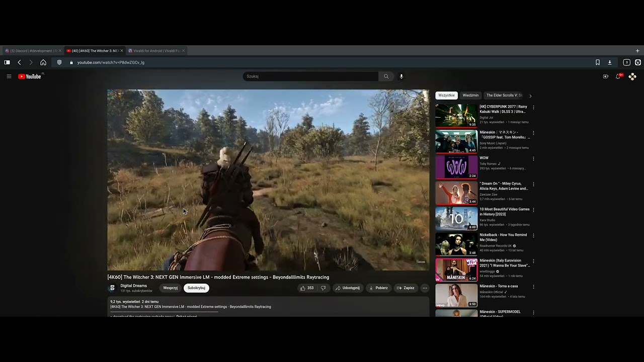
Task: Open Måneskin Torna a casa thumbnail
Action: pyautogui.click(x=456, y=295)
